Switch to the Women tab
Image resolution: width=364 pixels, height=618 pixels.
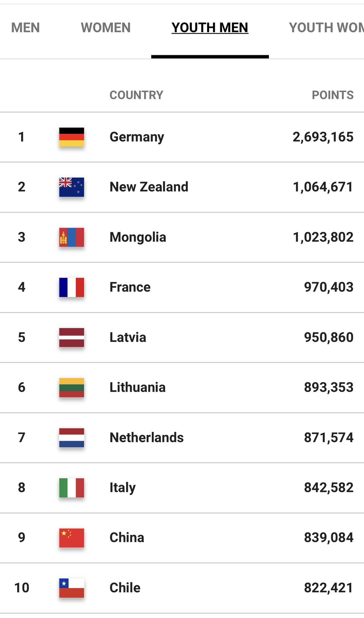(x=106, y=28)
